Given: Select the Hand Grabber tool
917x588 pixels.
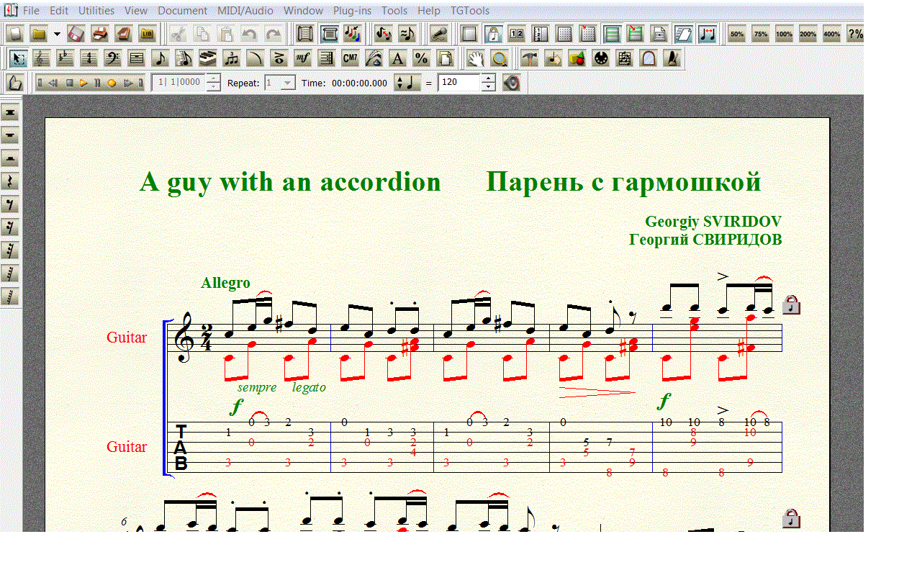Looking at the screenshot, I should [x=476, y=58].
